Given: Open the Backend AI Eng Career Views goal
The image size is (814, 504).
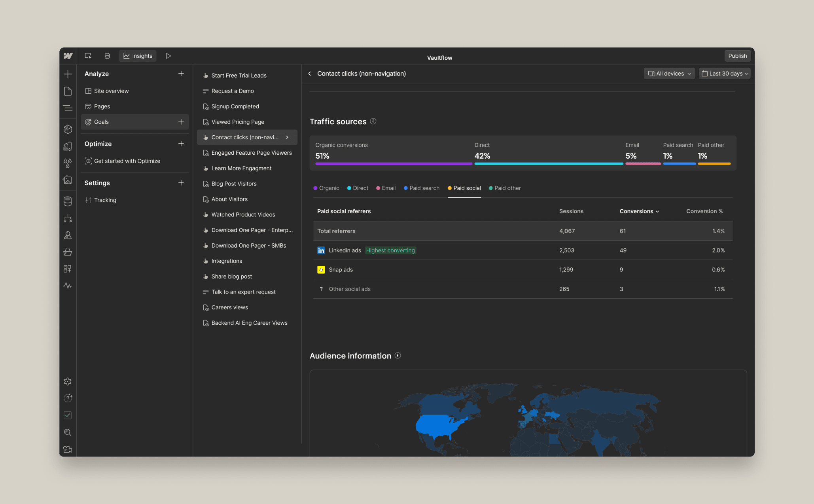Looking at the screenshot, I should click(x=247, y=323).
